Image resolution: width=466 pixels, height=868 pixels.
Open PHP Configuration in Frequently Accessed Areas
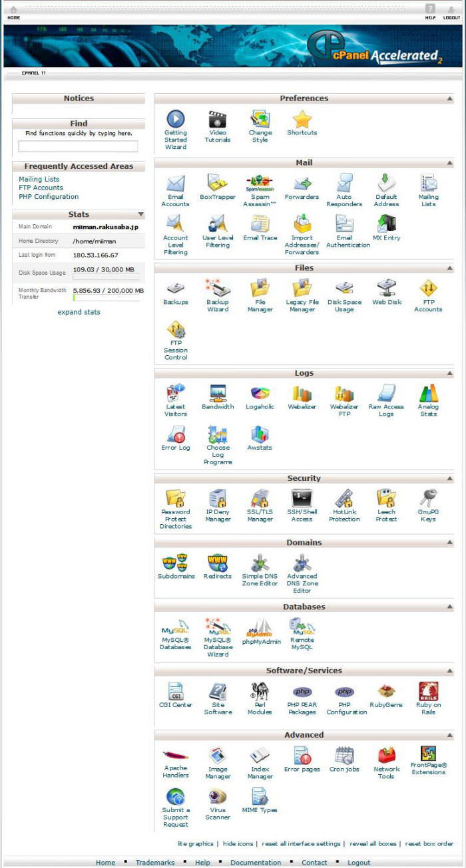[49, 196]
